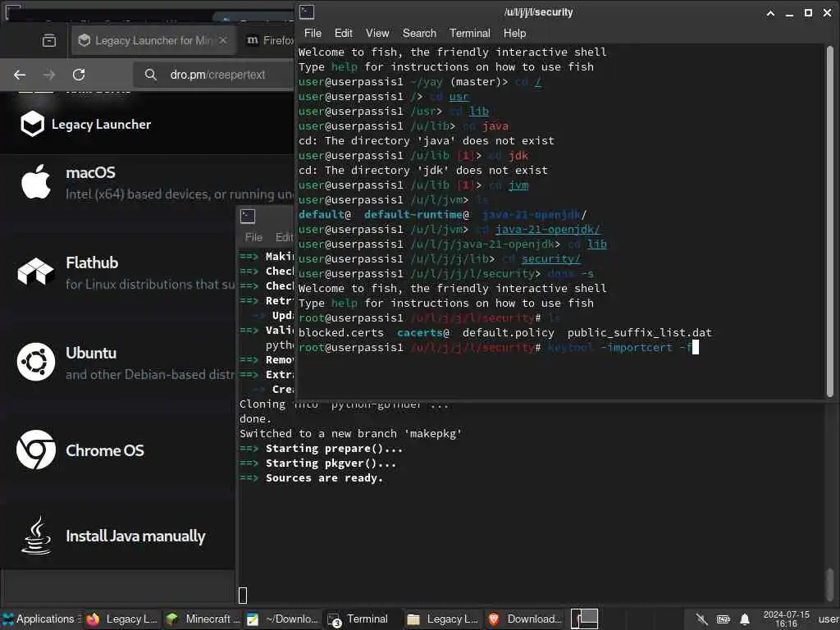Open the Chrome OS download option

[x=118, y=450]
